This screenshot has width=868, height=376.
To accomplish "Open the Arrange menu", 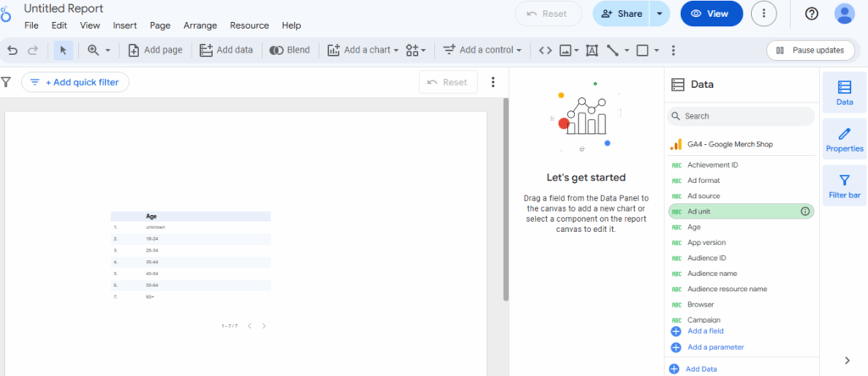I will pos(200,25).
